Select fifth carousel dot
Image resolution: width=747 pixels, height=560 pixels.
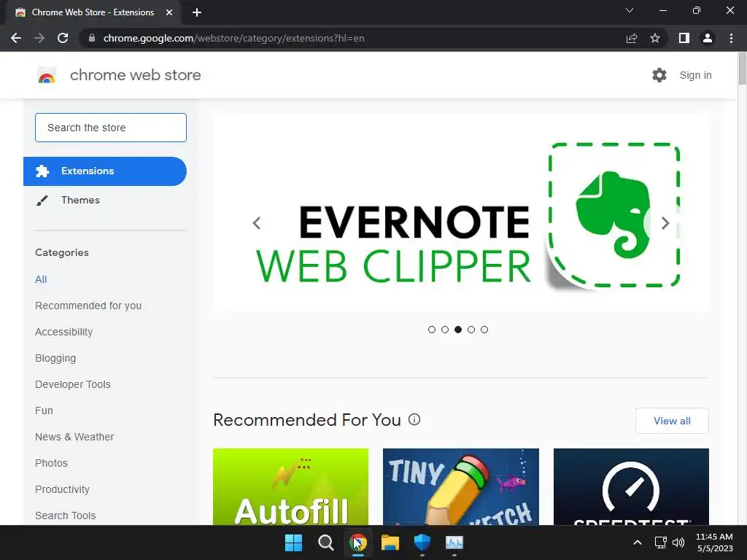point(484,330)
